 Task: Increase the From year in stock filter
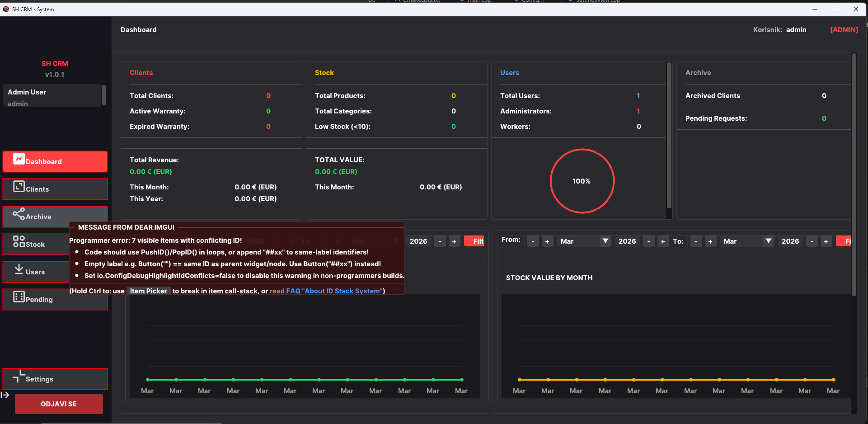[x=662, y=241]
